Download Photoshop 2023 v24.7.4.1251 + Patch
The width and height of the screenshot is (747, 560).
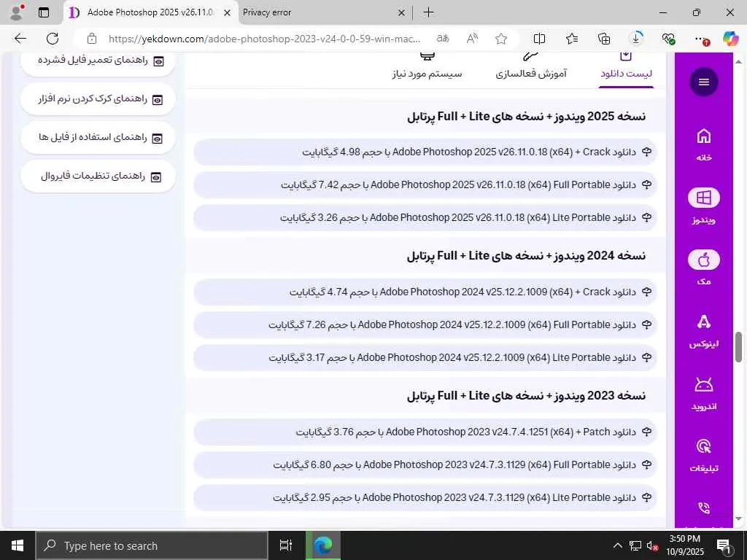[x=425, y=432]
